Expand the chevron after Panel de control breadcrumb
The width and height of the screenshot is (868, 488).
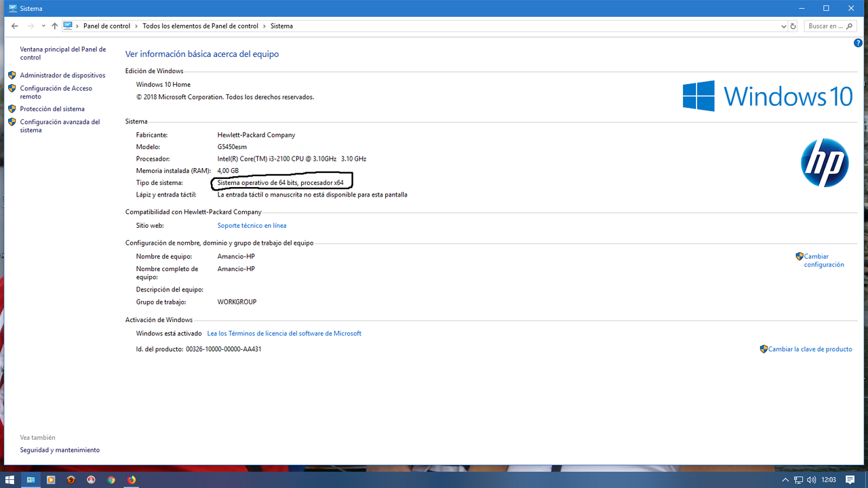click(x=136, y=26)
